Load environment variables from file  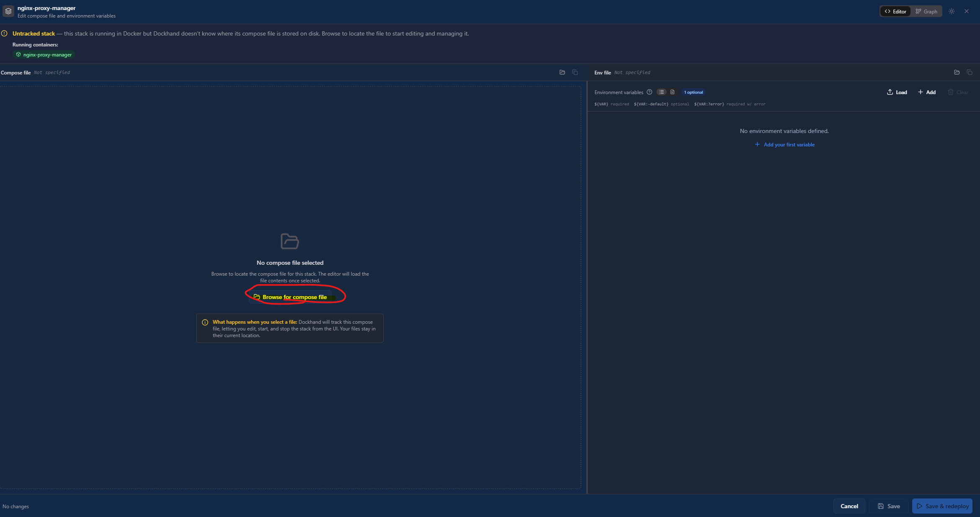[897, 92]
